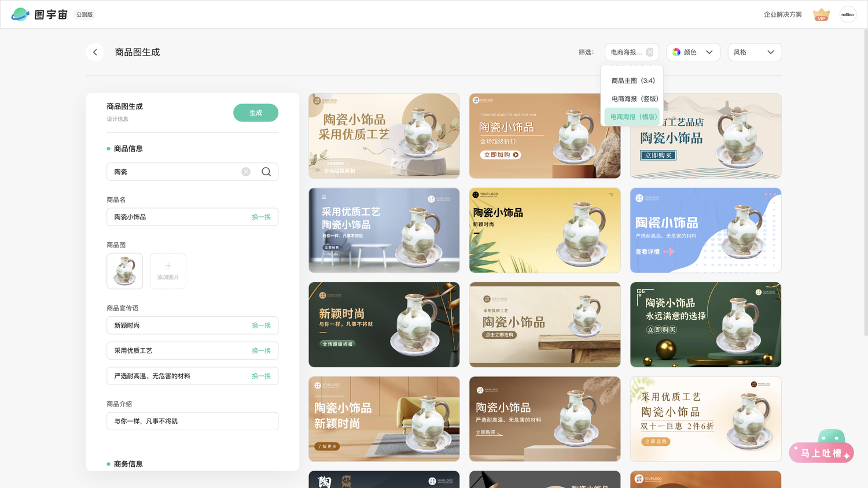868x488 pixels.
Task: Open the 永远满意的选择 green banner
Action: tap(705, 324)
